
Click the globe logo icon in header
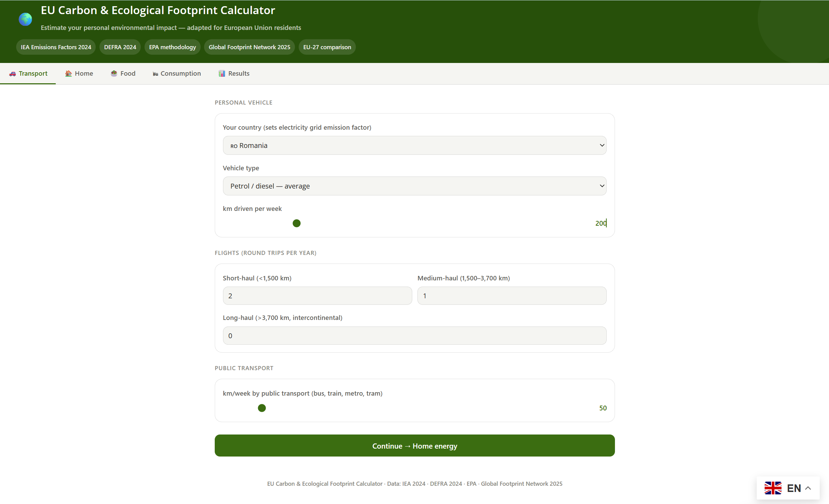[25, 19]
